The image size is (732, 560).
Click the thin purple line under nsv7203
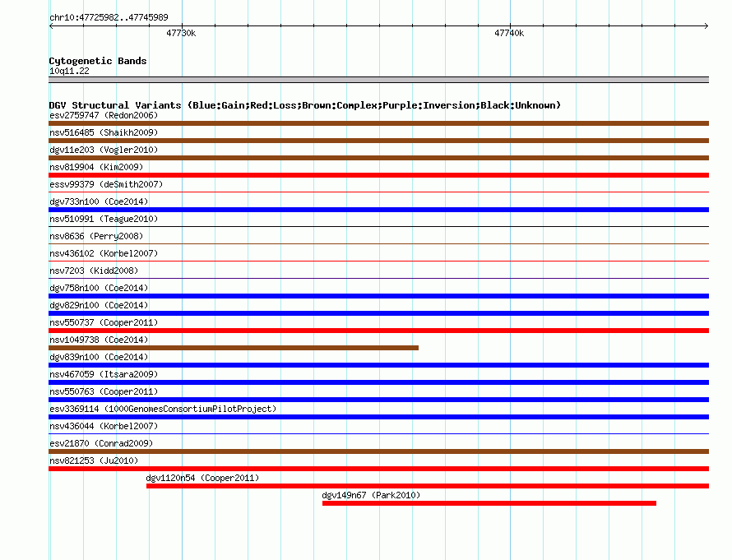coord(378,278)
